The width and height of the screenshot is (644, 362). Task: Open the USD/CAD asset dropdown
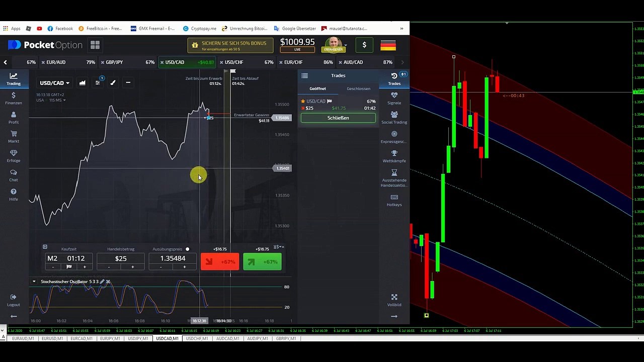(x=54, y=83)
